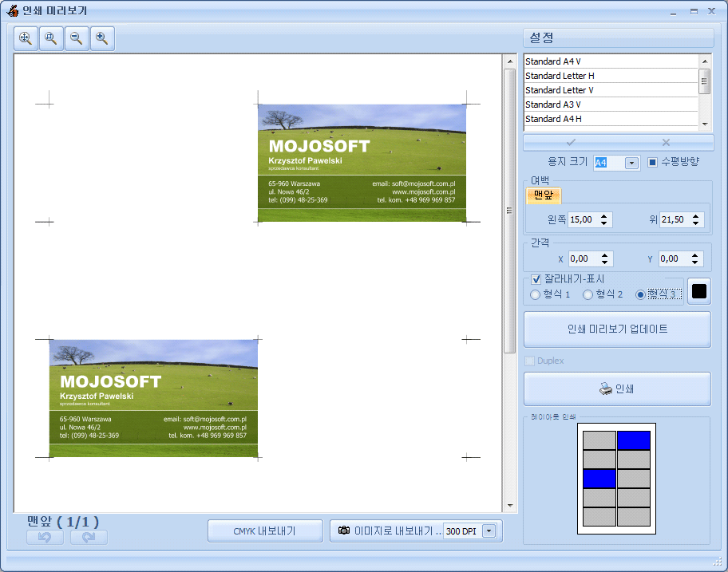This screenshot has width=728, height=572.
Task: Click the printer 인쇄 button
Action: pos(617,389)
